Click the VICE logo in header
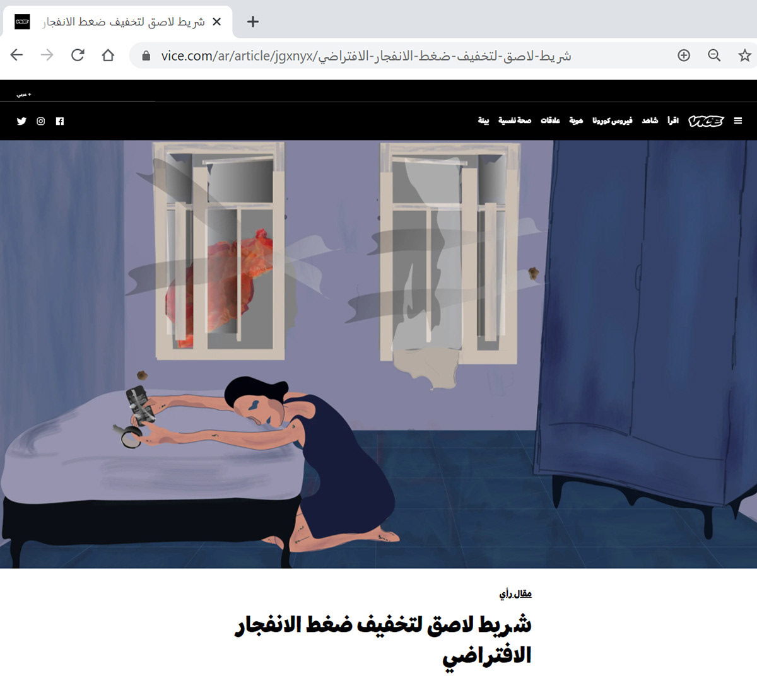 coord(706,121)
